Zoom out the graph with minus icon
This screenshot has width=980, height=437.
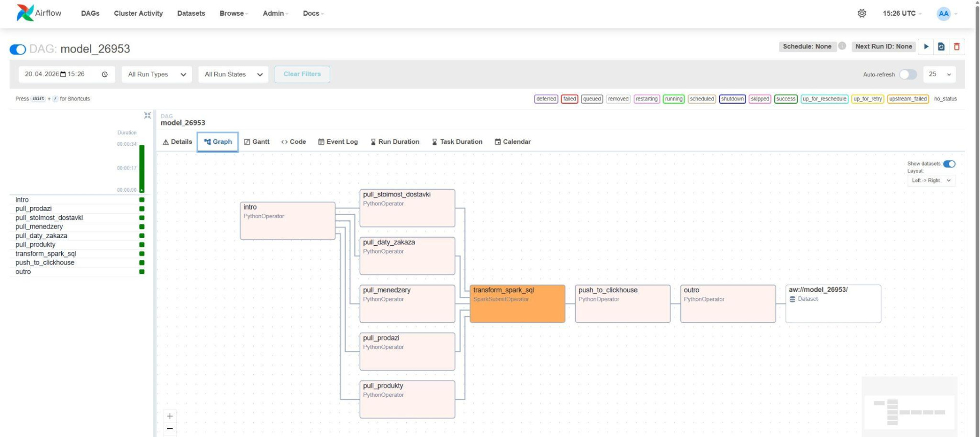(x=170, y=429)
